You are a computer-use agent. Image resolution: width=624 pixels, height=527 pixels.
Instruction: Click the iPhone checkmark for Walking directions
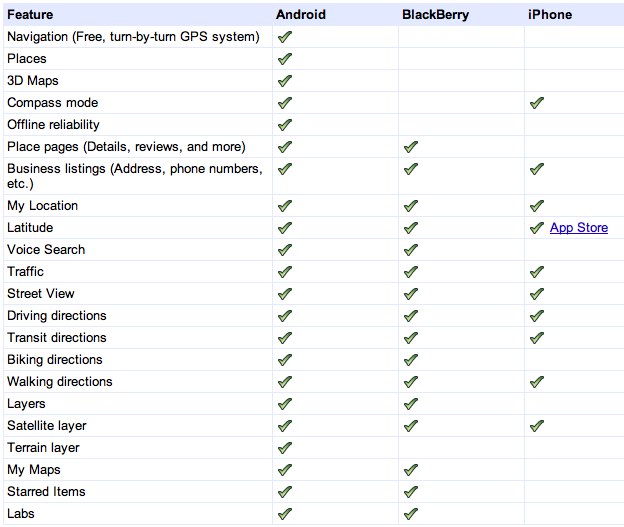click(x=537, y=382)
